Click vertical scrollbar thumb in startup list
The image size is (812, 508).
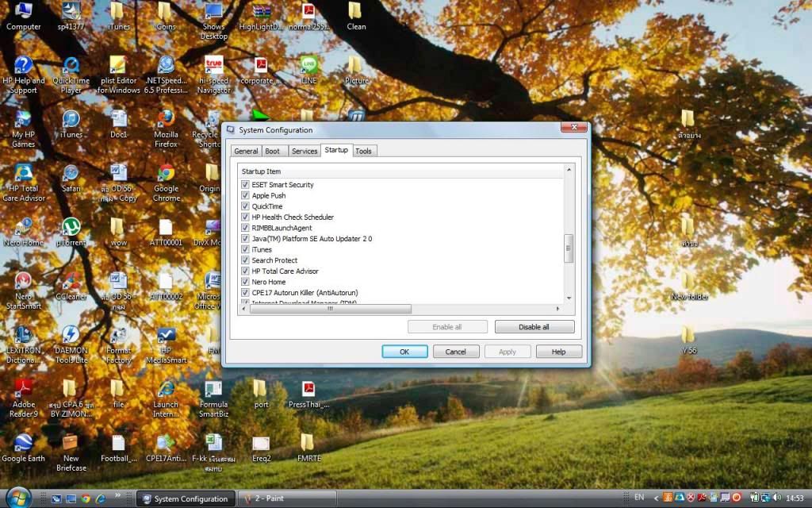[568, 248]
